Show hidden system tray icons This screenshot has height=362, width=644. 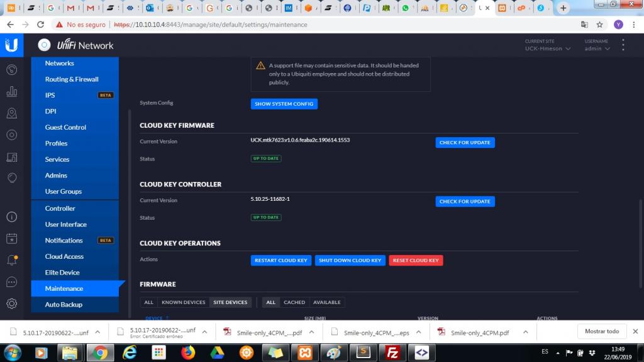tap(558, 353)
